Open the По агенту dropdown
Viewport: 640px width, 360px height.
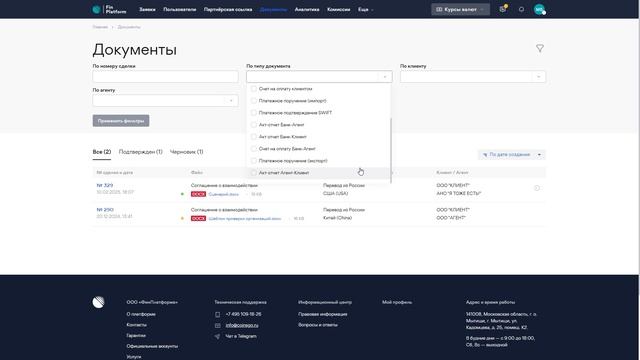click(x=165, y=100)
